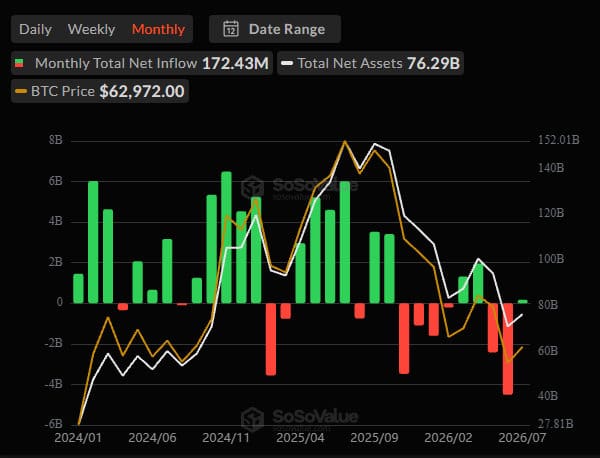This screenshot has width=600, height=458.
Task: Click the 27.81B right axis label
Action: [x=556, y=424]
